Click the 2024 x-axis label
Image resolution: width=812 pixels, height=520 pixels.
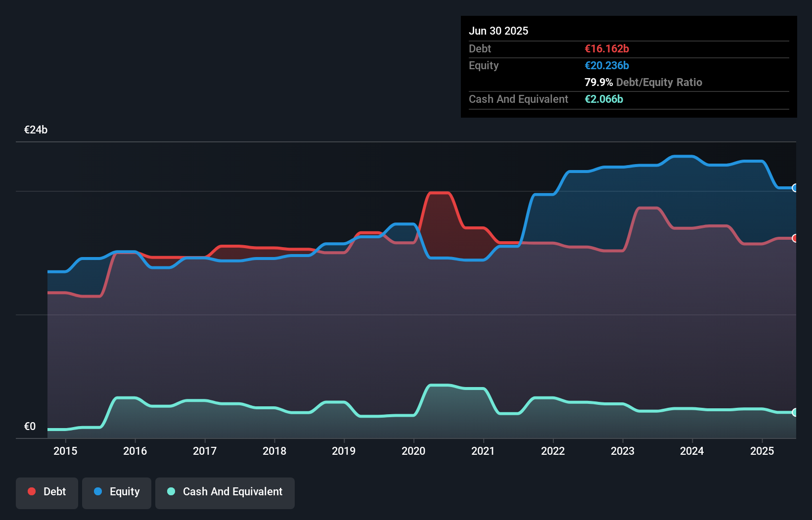point(692,451)
